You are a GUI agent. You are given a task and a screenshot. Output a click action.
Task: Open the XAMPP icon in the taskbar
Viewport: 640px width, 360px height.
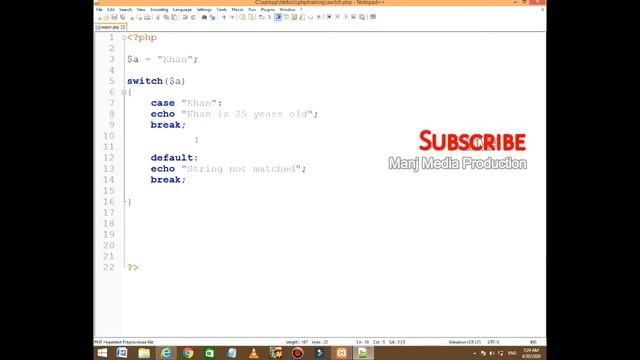click(341, 353)
